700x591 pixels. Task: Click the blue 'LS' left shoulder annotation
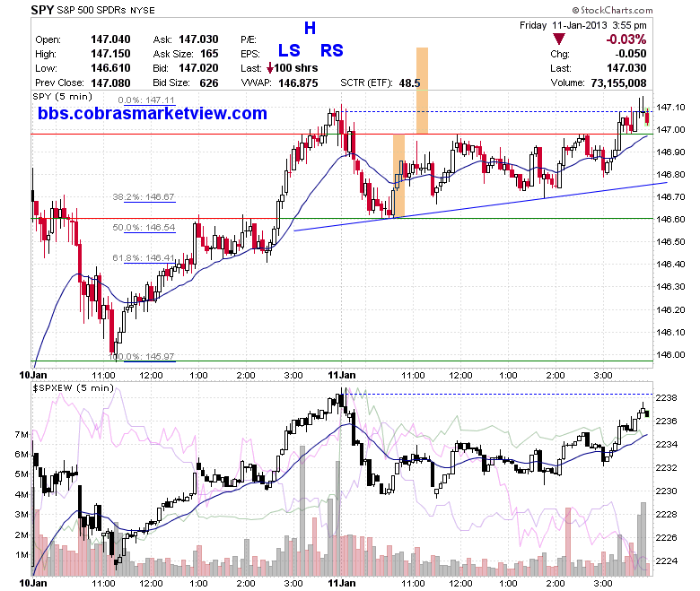coord(289,50)
